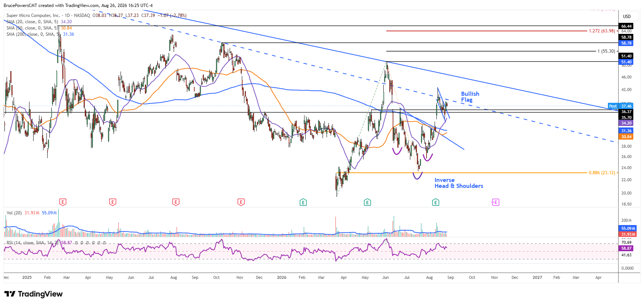Screen dimensions: 644x305
Task: Click the red earnings marker near Aug 2025
Action: point(176,202)
